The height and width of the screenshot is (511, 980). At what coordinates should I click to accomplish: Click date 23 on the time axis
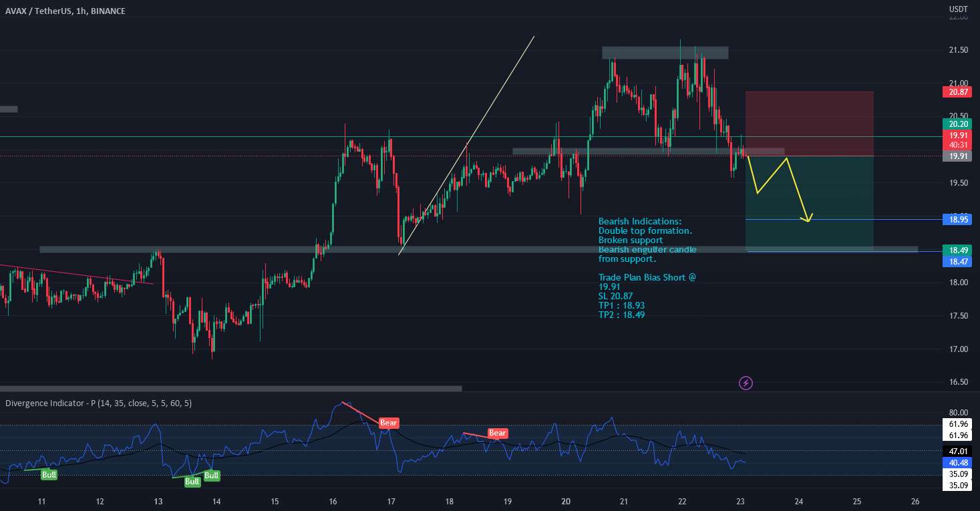coord(740,501)
